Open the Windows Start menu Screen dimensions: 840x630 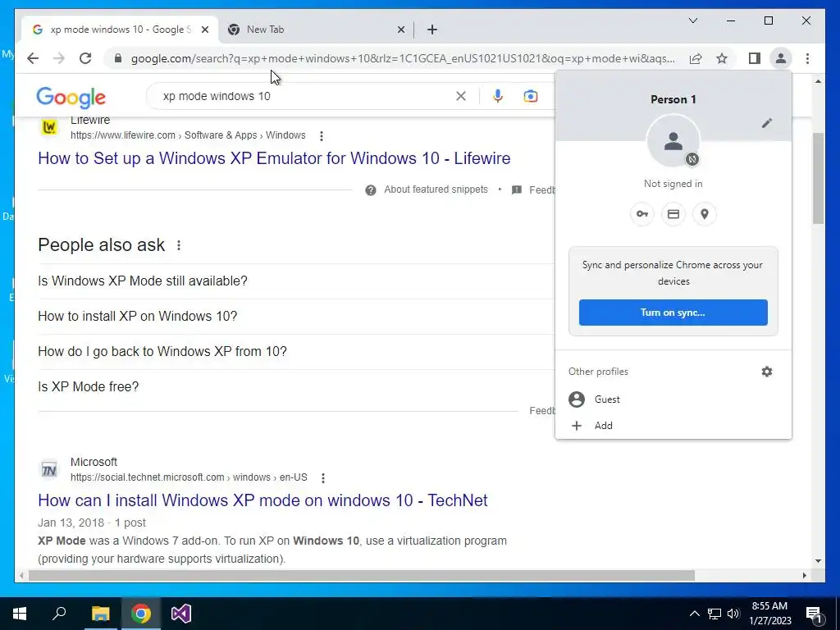(x=20, y=614)
